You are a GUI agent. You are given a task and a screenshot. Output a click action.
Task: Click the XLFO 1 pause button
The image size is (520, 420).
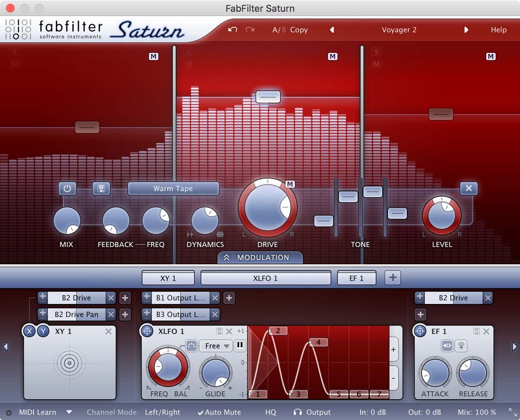click(239, 346)
